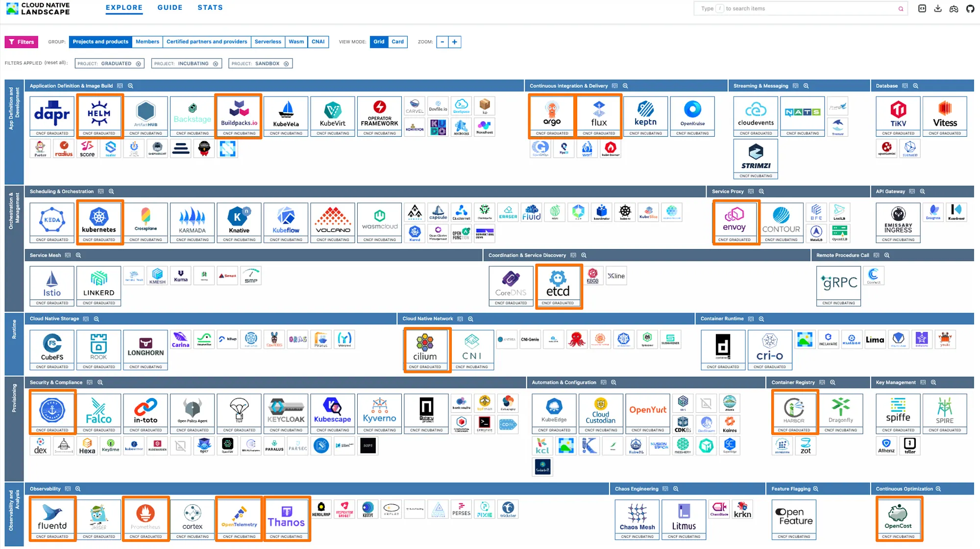Screen dimensions: 980x549
Task: Remove the INCUBATING project filter
Action: pos(216,64)
